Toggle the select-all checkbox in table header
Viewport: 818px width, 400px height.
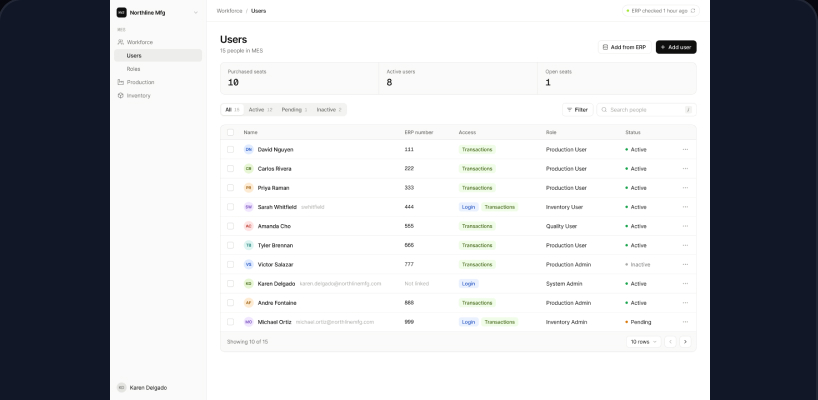click(x=230, y=132)
